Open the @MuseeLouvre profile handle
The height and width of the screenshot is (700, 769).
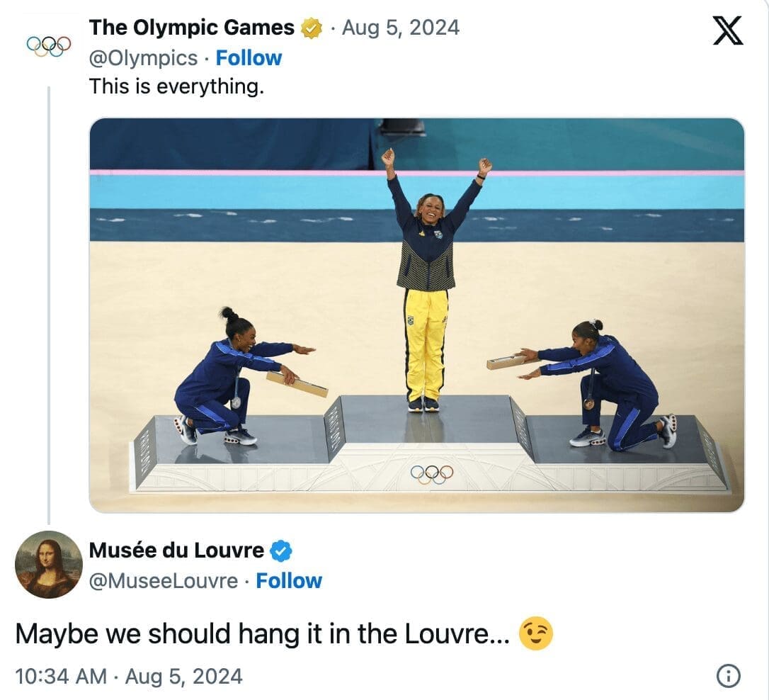pos(165,580)
